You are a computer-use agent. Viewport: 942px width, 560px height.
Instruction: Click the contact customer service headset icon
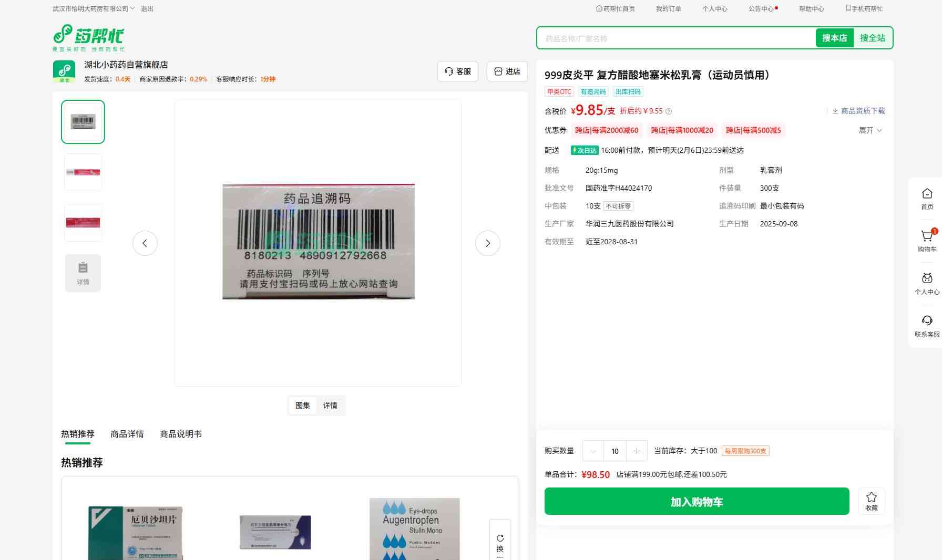pos(927,322)
